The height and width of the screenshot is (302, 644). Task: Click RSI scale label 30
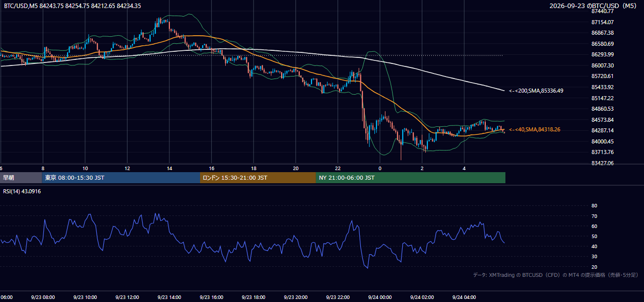(x=594, y=257)
